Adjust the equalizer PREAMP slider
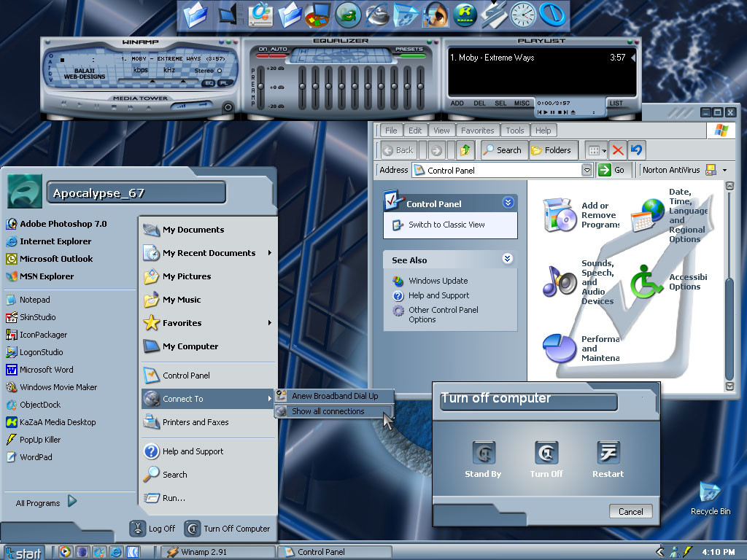747x560 pixels. point(260,87)
